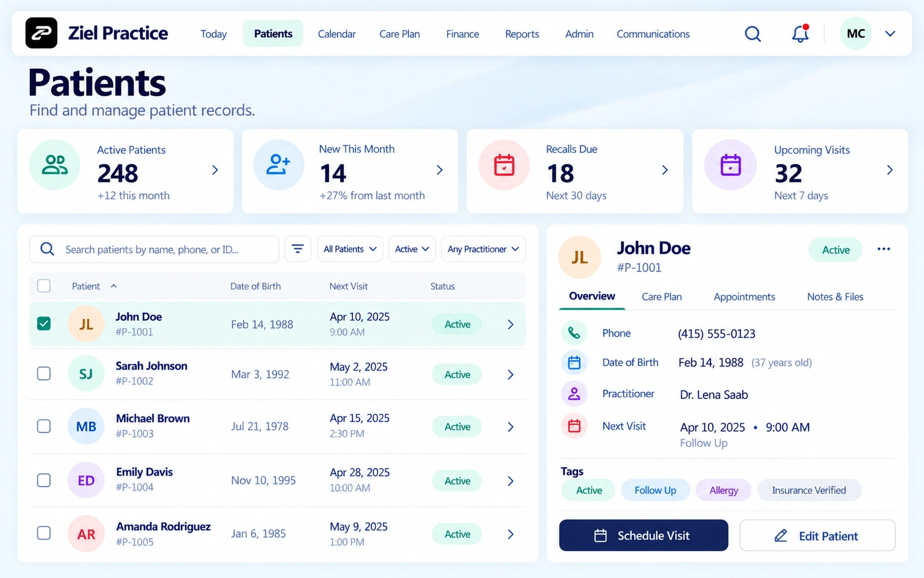Image resolution: width=924 pixels, height=578 pixels.
Task: Switch to the Care Plan tab for John Doe
Action: (662, 297)
